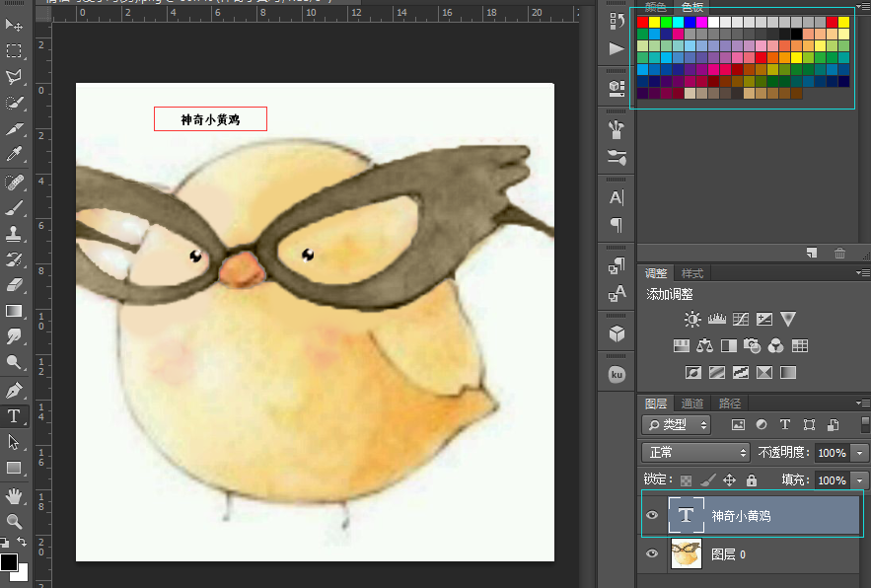Switch to the 通道 tab
This screenshot has height=588, width=871.
click(x=692, y=404)
